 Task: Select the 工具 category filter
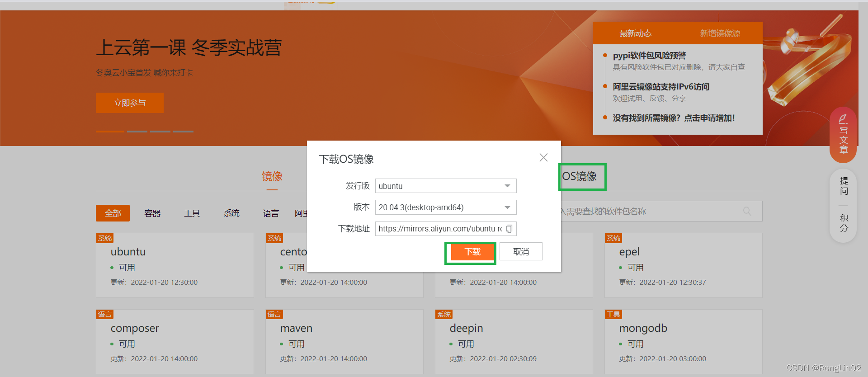click(x=192, y=213)
